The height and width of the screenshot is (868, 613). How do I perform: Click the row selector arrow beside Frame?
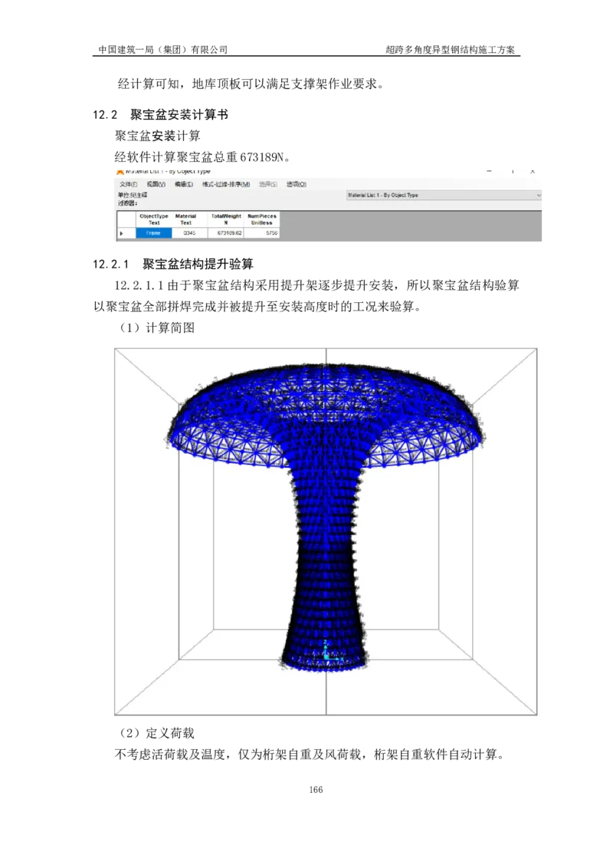coord(122,233)
